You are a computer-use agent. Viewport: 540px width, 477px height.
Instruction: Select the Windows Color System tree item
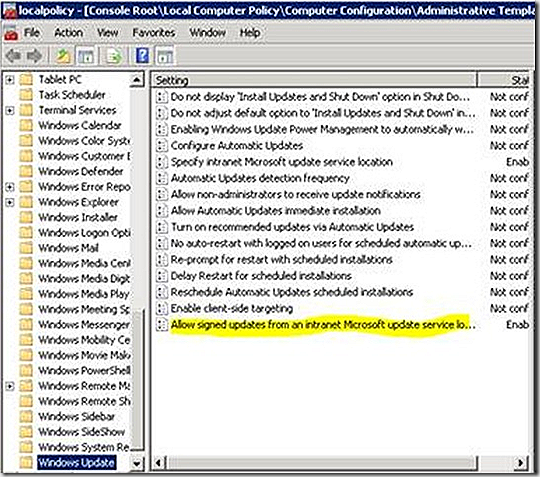[84, 141]
